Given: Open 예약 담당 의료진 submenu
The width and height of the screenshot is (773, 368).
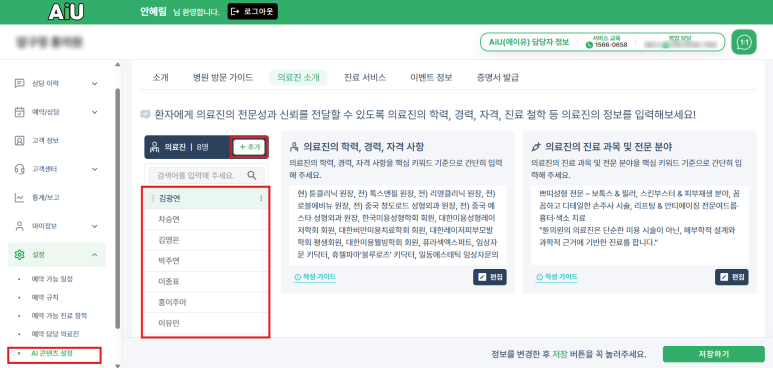Looking at the screenshot, I should [x=56, y=334].
